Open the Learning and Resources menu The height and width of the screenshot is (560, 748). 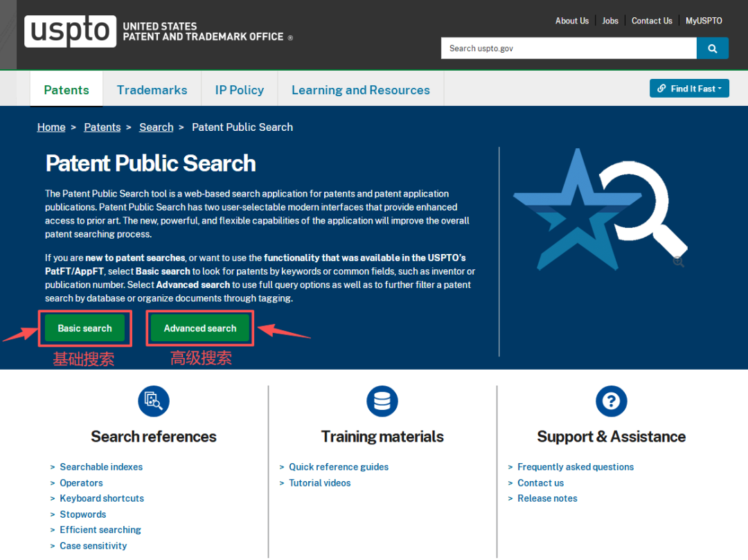click(x=360, y=90)
